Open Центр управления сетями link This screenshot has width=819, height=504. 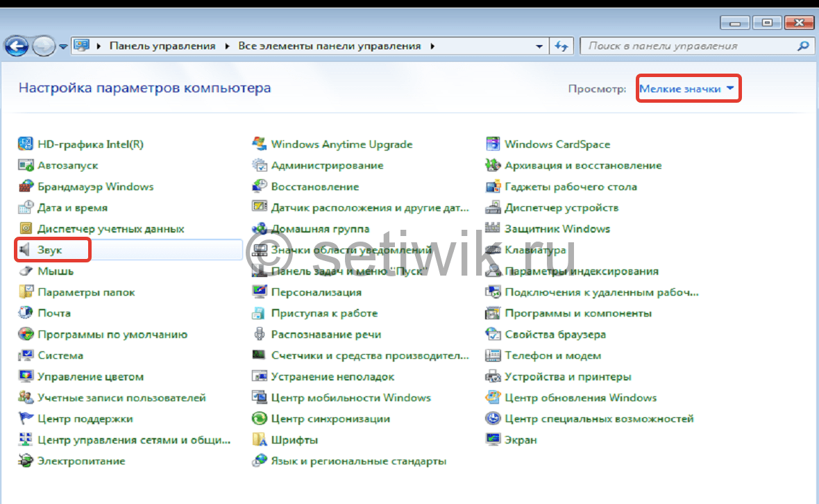click(x=134, y=439)
